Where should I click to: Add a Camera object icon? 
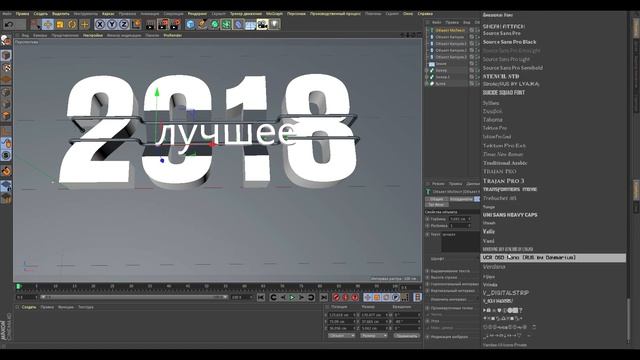pos(262,24)
